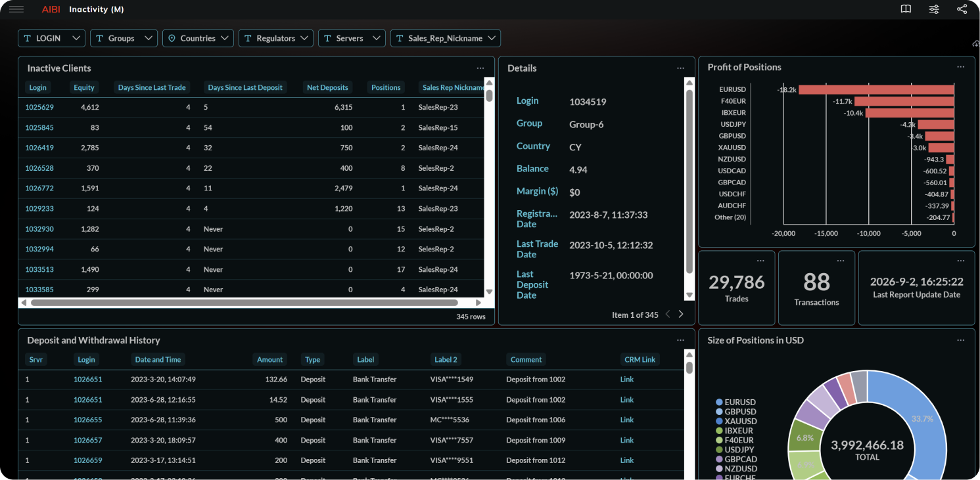Viewport: 980px width, 480px height.
Task: Open the Countries filter dropdown
Action: (x=198, y=38)
